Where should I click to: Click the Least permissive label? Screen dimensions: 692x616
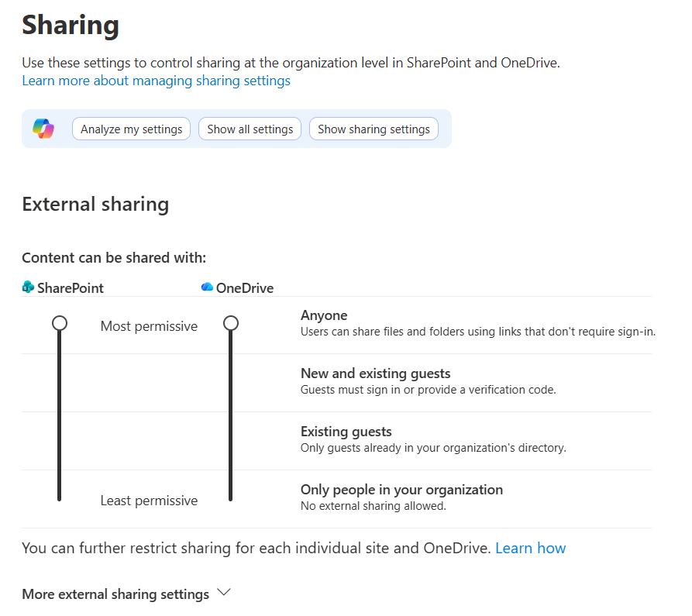point(149,501)
